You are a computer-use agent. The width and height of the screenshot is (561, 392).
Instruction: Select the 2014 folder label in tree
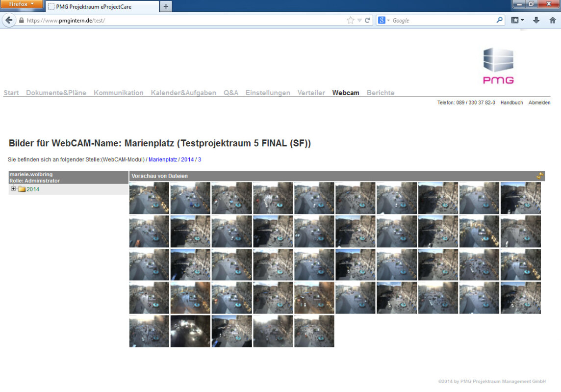point(33,189)
